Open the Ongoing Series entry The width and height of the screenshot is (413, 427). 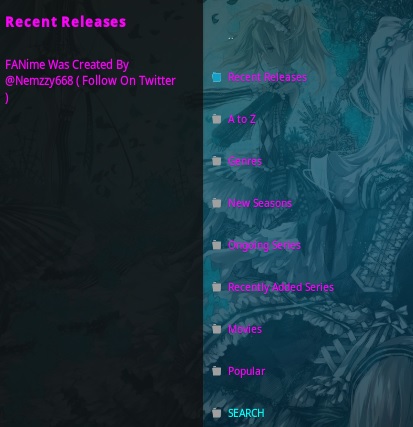click(264, 245)
